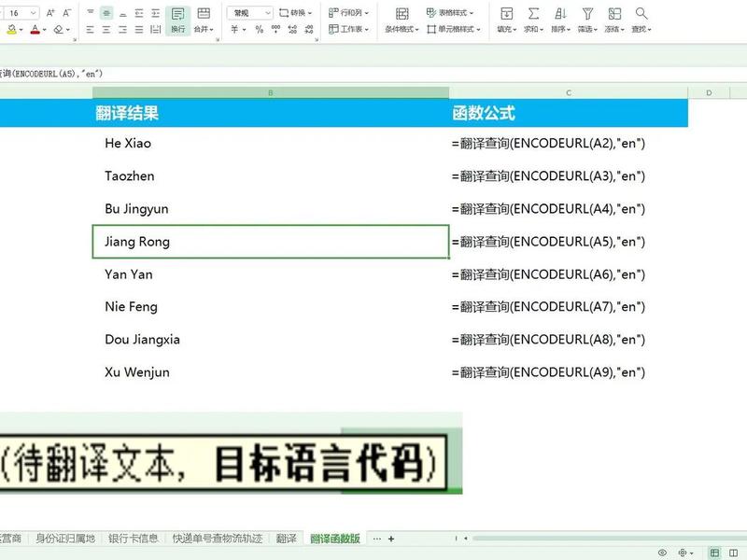The width and height of the screenshot is (747, 560).
Task: Decrease font size with the A- icon
Action: pyautogui.click(x=66, y=13)
